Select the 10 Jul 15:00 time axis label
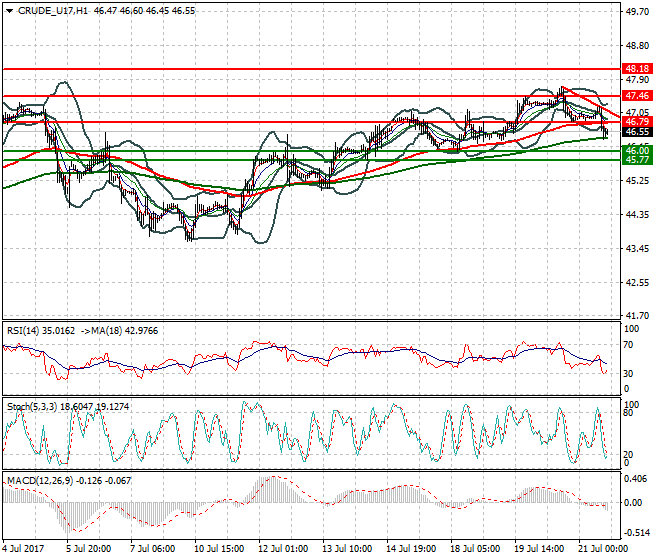Viewport: 660px width, 560px height. (x=219, y=549)
